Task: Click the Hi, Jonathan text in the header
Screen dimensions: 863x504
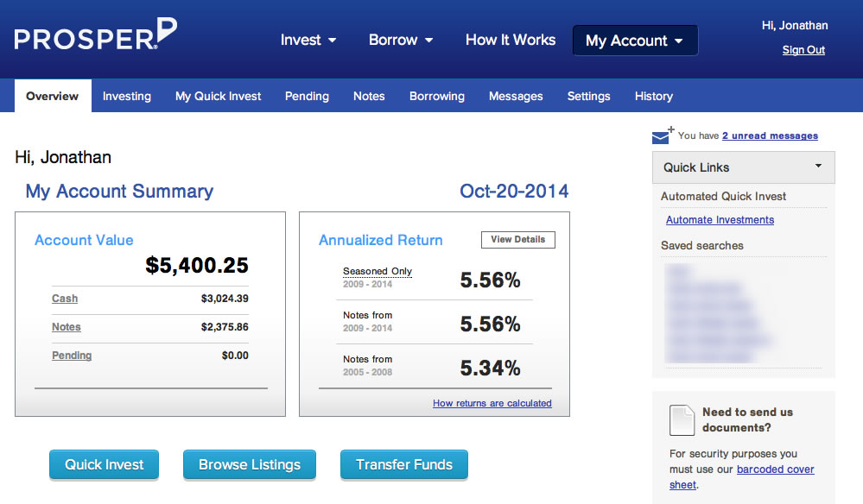Action: (795, 25)
